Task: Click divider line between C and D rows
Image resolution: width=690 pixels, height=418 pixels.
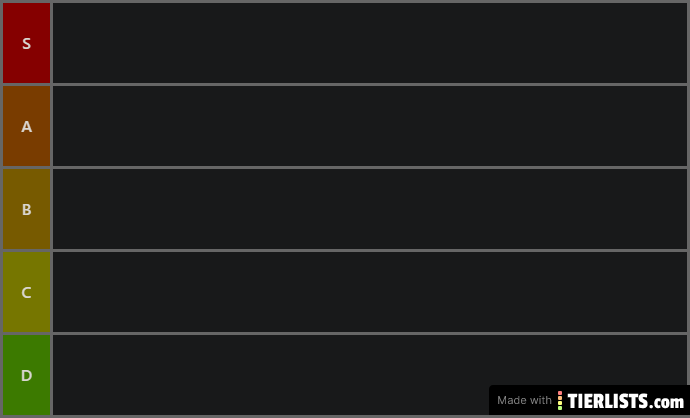Action: point(369,333)
